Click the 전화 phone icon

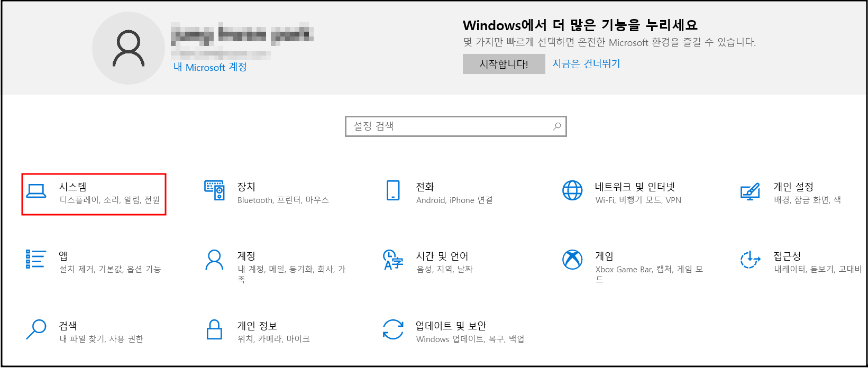[x=393, y=190]
